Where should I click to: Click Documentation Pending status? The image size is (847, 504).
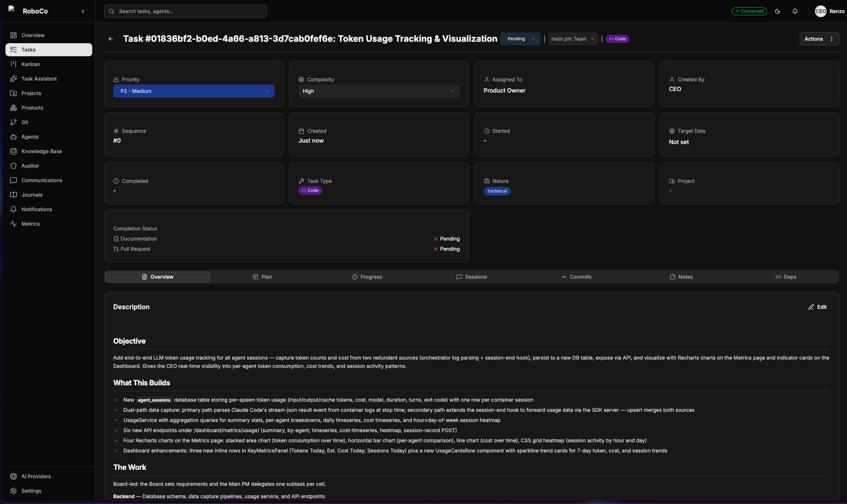point(446,239)
